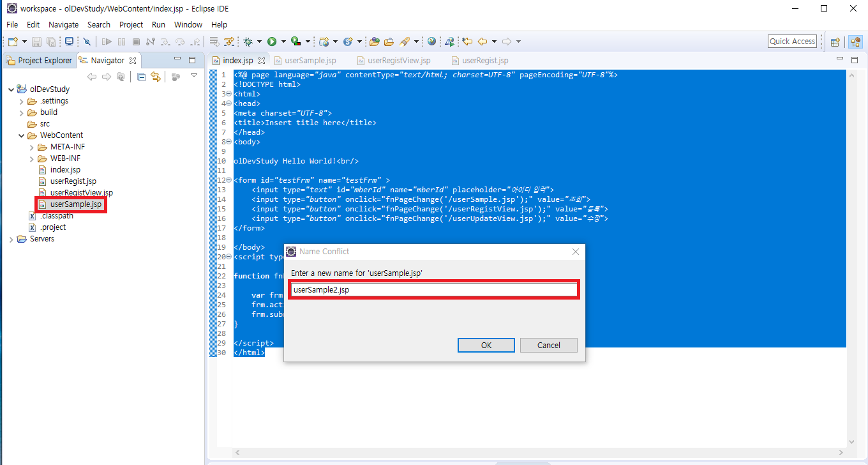Switch to the userRegist.jsp editor tab
This screenshot has width=868, height=465.
479,61
